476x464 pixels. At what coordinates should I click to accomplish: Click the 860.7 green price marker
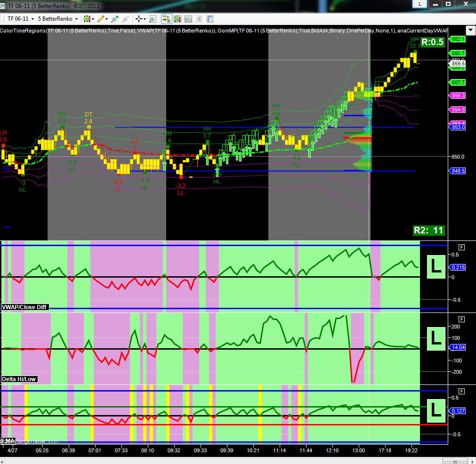(x=458, y=53)
